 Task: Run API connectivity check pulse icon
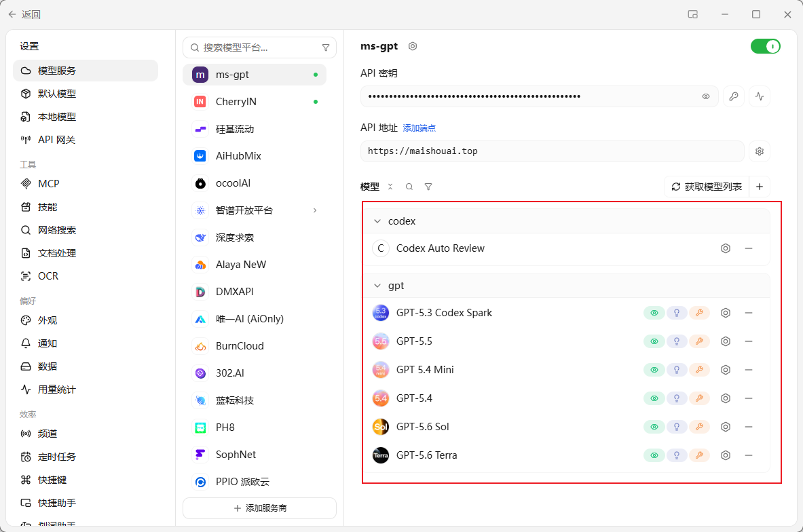pos(760,96)
